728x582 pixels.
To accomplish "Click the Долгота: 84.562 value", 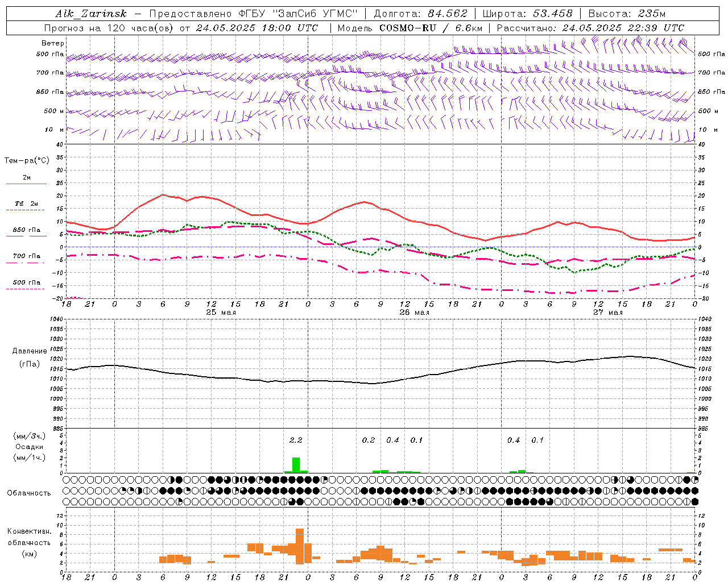I will pyautogui.click(x=420, y=14).
